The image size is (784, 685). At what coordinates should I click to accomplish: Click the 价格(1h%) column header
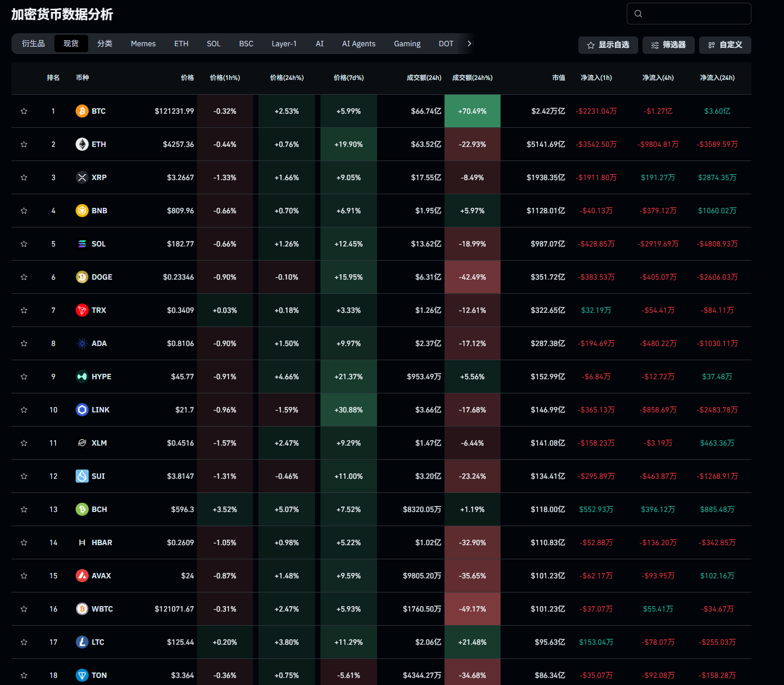click(x=225, y=78)
